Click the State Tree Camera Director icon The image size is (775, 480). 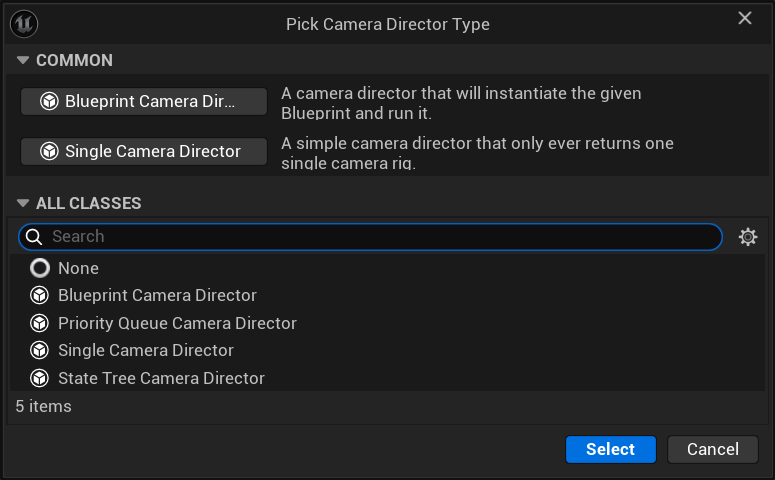[x=40, y=378]
